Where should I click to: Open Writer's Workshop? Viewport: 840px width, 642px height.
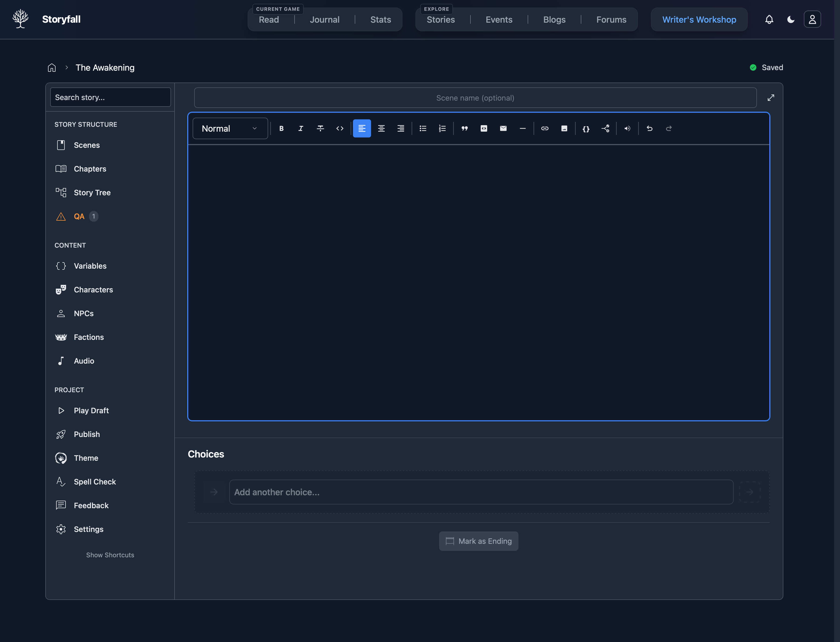(699, 19)
